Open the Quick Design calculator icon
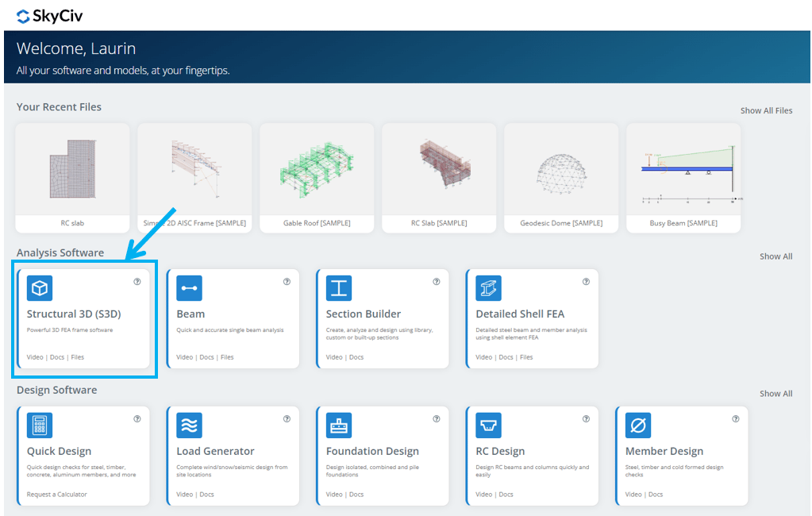This screenshot has height=516, width=812. pyautogui.click(x=40, y=426)
